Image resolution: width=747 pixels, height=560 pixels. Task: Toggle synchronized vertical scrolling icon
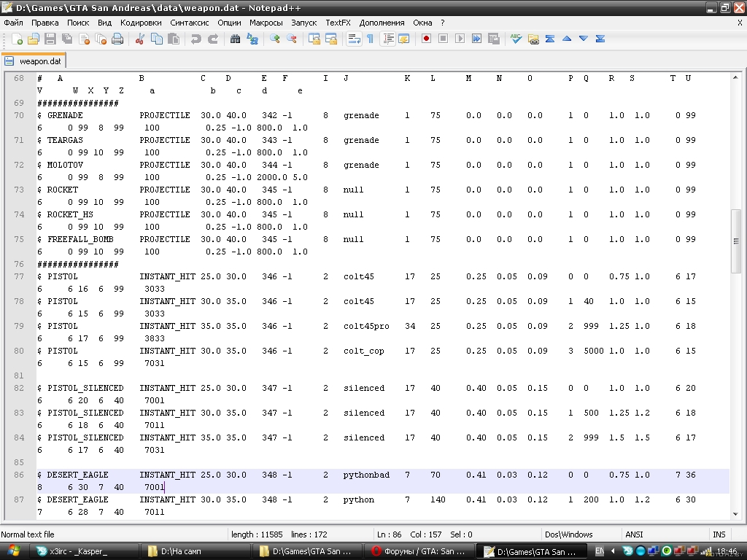pos(314,39)
